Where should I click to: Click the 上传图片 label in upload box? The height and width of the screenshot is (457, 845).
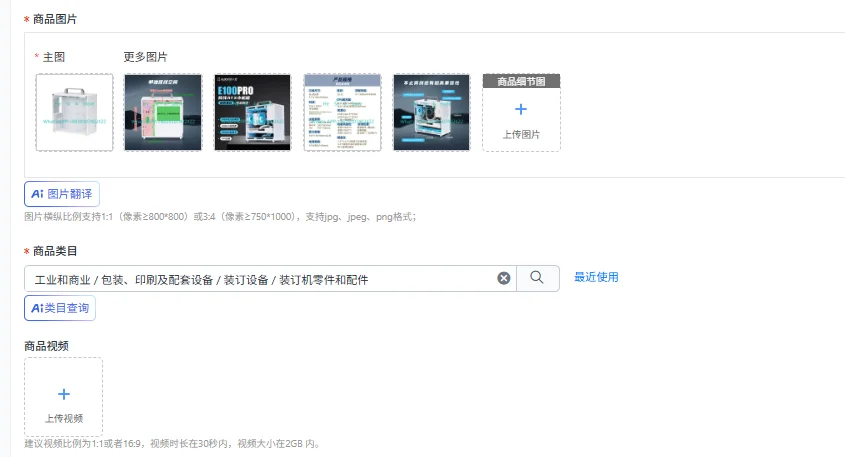click(521, 135)
